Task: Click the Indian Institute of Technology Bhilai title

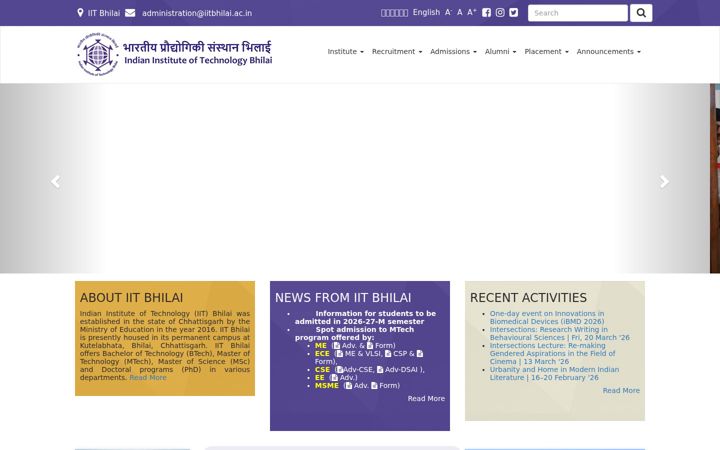Action: [198, 60]
